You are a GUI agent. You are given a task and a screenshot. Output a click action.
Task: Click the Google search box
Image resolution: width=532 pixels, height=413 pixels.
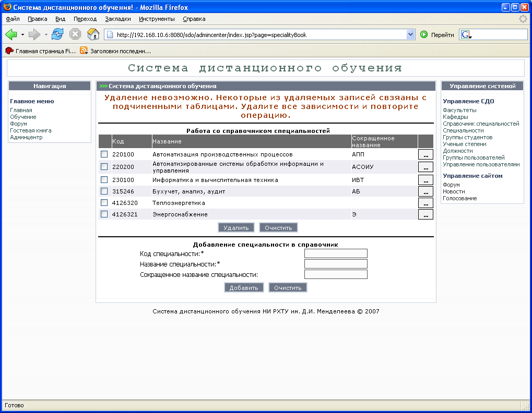click(x=500, y=34)
